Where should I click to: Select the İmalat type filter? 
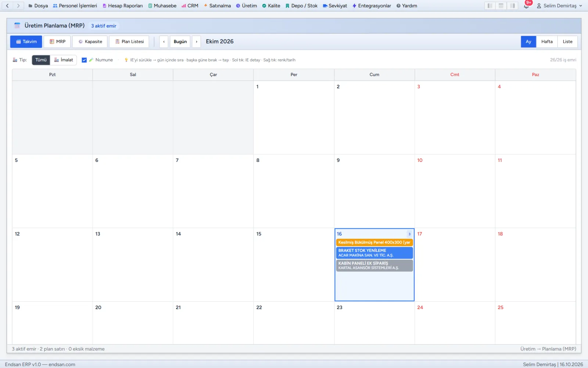click(64, 60)
